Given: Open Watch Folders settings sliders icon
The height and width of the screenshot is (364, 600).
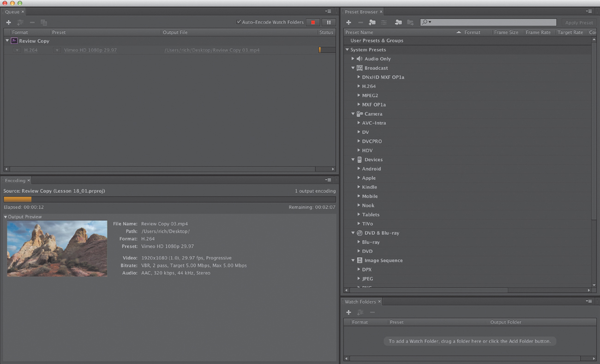Looking at the screenshot, I should pyautogui.click(x=360, y=312).
